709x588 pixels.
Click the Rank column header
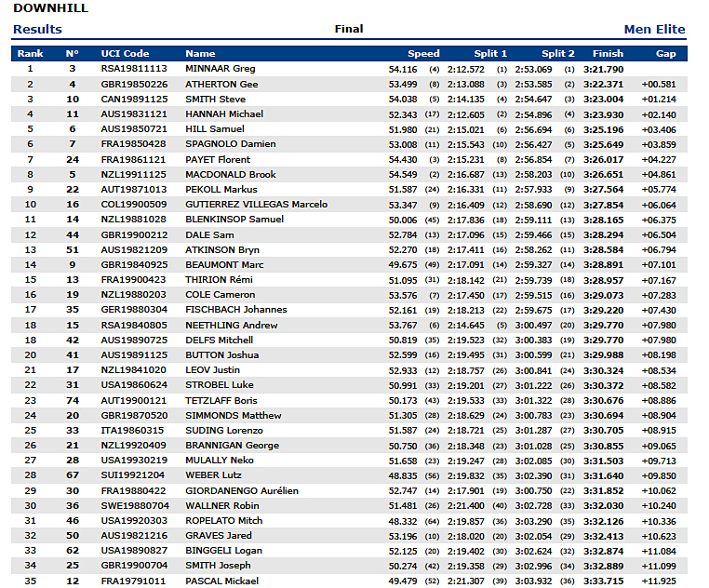point(30,54)
